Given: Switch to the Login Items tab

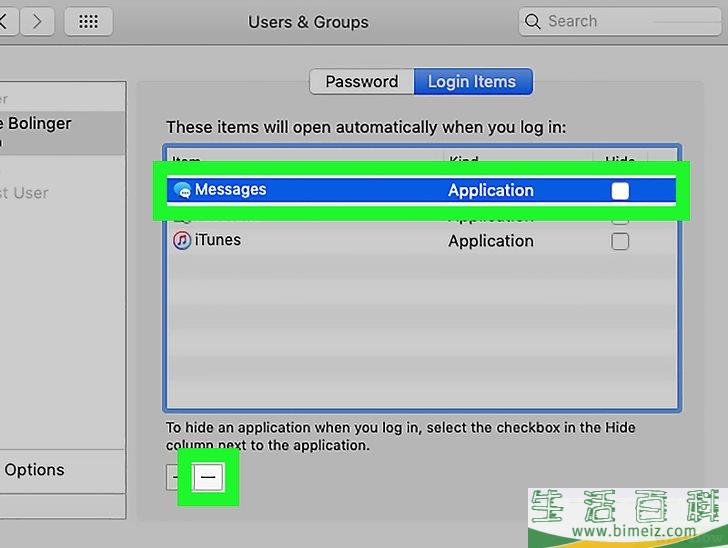Looking at the screenshot, I should (473, 82).
